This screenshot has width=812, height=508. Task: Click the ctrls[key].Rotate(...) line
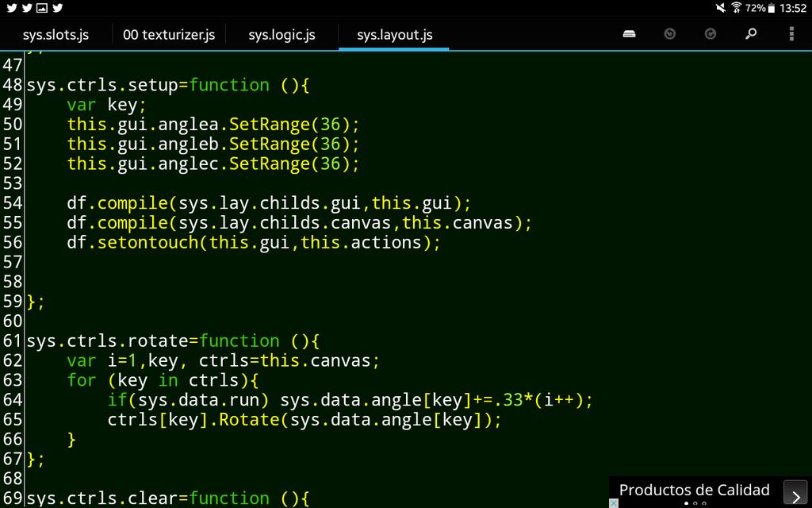point(304,420)
